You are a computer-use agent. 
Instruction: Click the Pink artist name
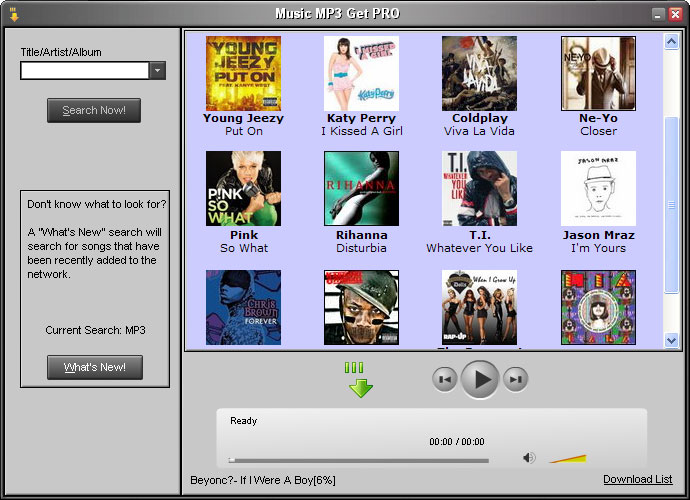[x=244, y=235]
